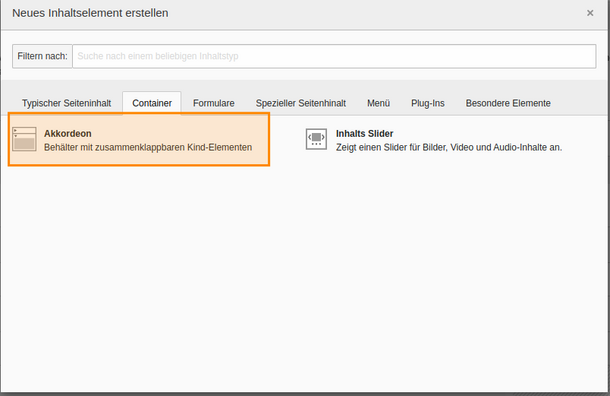The image size is (610, 396).
Task: Choose the Inhalts Slider icon
Action: coord(316,139)
